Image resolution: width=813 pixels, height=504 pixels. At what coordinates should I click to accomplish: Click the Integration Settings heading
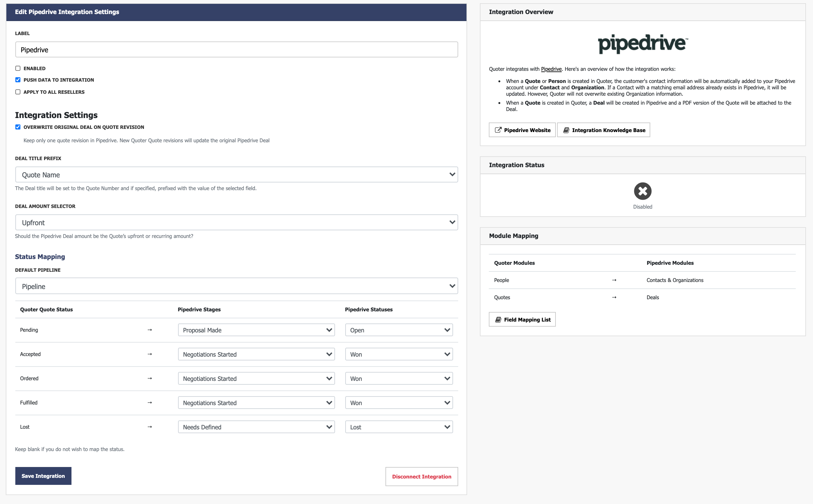coord(56,115)
